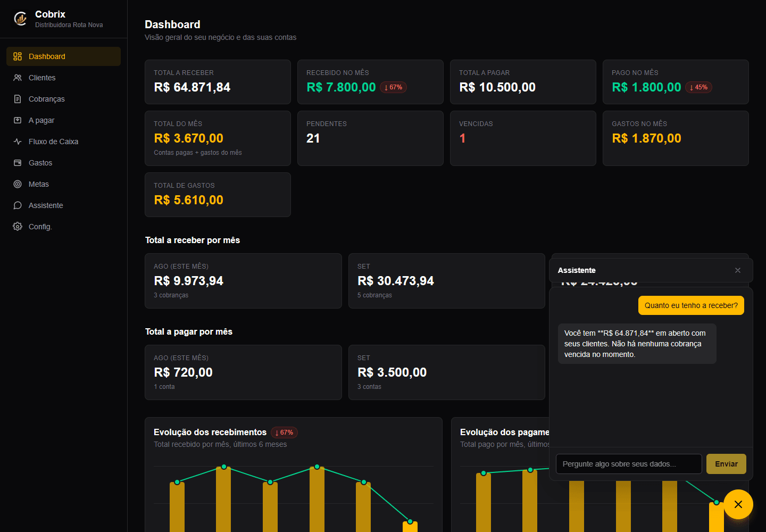Click the 67% badge beside Evolução dos recebimentos
Image resolution: width=766 pixels, height=532 pixels.
(284, 433)
